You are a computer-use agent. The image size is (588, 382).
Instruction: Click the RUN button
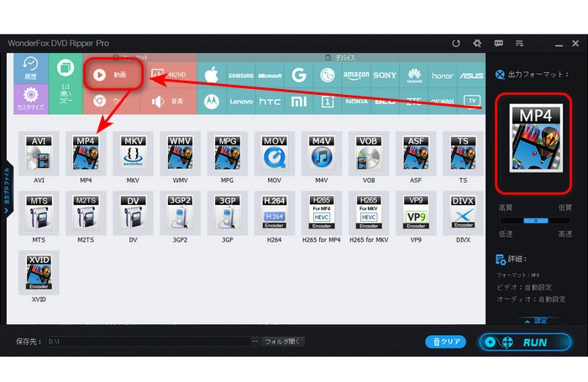525,342
